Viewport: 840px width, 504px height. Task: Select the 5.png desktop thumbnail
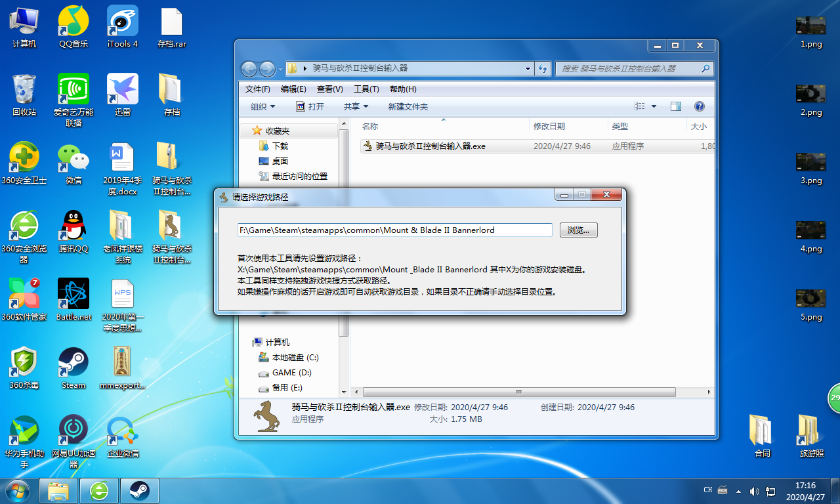[811, 304]
